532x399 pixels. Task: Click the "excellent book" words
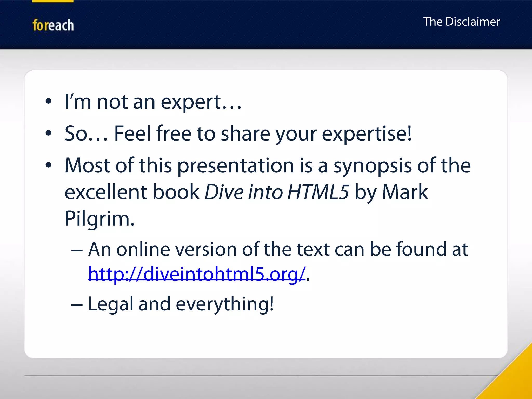tap(132, 192)
